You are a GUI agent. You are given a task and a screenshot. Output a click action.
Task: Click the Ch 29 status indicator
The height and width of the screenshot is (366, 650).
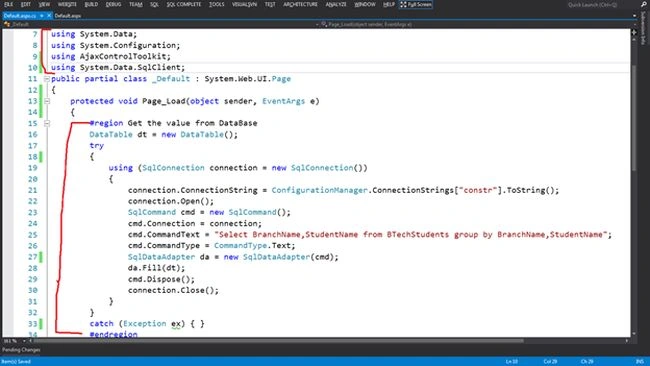pyautogui.click(x=587, y=361)
